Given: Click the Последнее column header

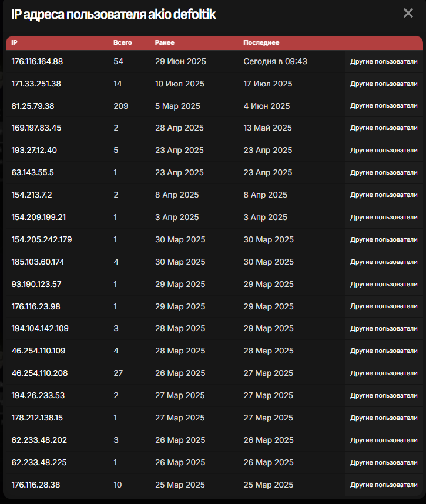Looking at the screenshot, I should pyautogui.click(x=261, y=42).
